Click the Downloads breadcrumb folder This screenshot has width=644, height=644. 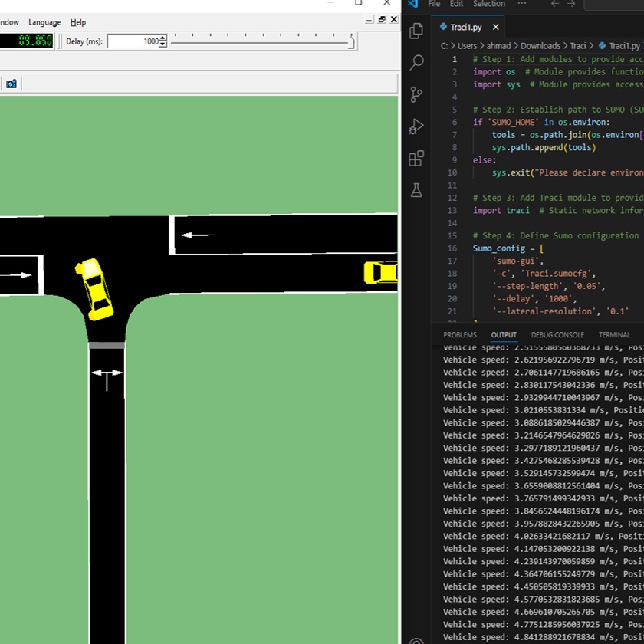[540, 46]
